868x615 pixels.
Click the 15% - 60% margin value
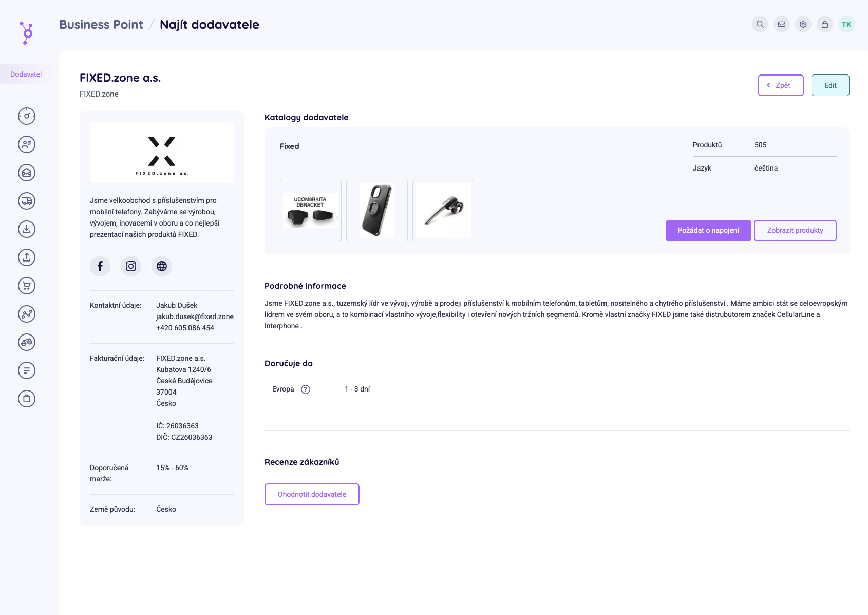(172, 468)
